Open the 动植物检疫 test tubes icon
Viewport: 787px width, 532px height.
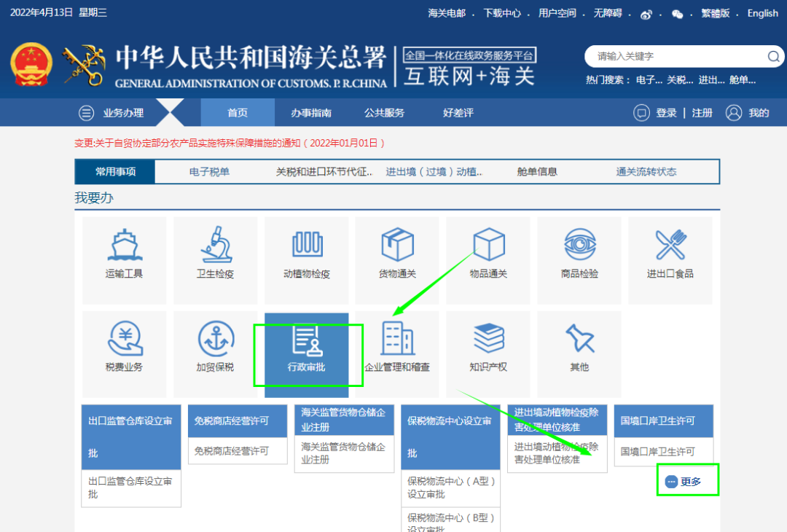click(308, 244)
